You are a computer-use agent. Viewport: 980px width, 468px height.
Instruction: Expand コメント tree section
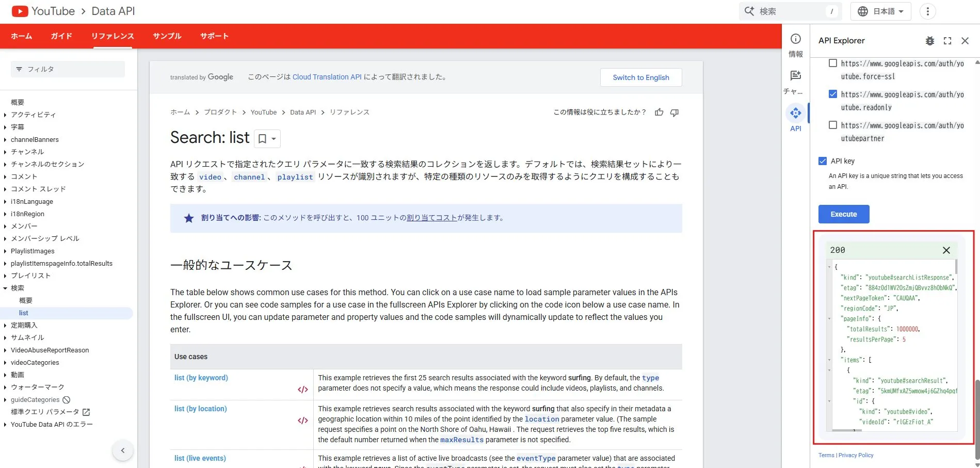[5, 177]
